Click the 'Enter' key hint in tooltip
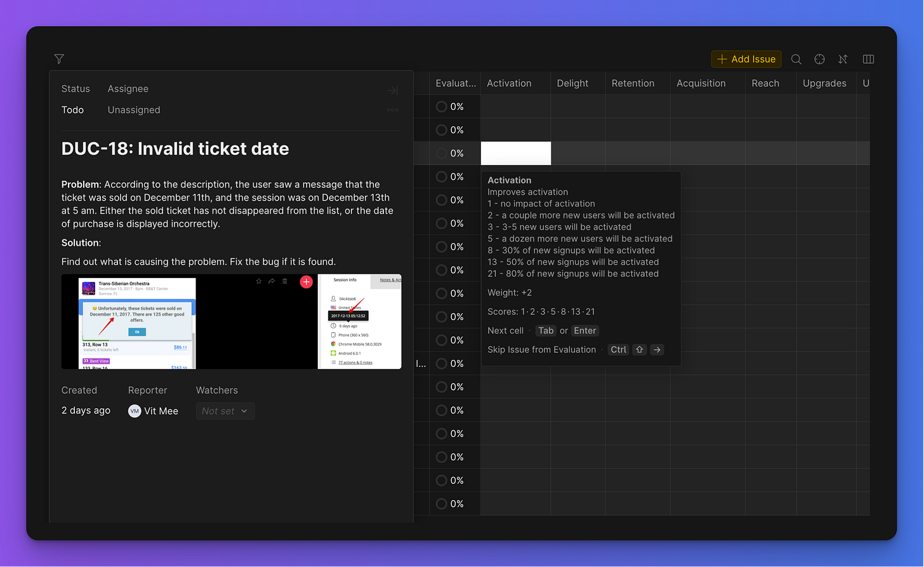 coord(584,331)
